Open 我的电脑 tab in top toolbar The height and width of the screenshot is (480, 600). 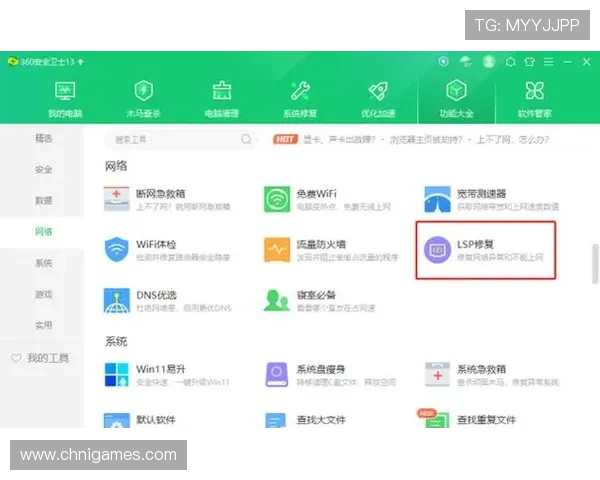65,99
